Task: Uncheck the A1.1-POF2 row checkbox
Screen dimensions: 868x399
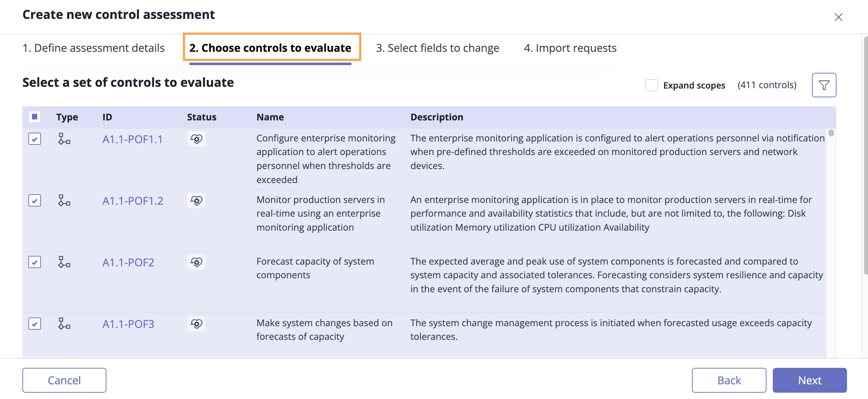Action: 35,262
